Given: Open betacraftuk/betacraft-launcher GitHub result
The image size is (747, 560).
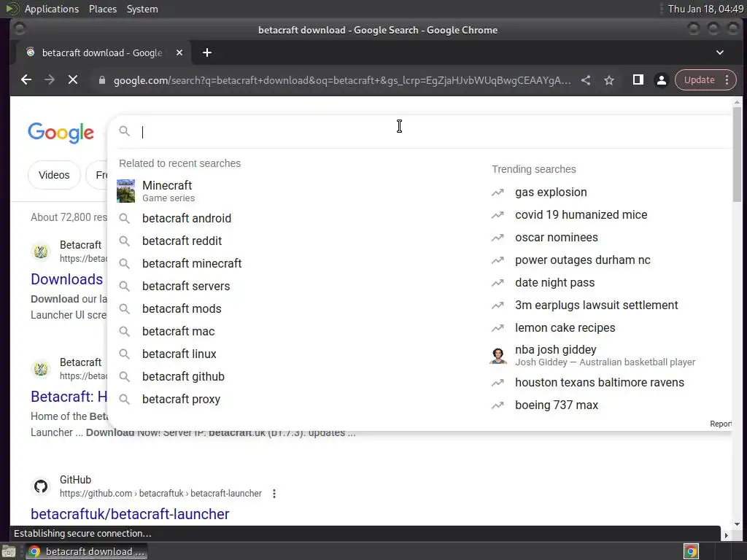Looking at the screenshot, I should (x=130, y=514).
